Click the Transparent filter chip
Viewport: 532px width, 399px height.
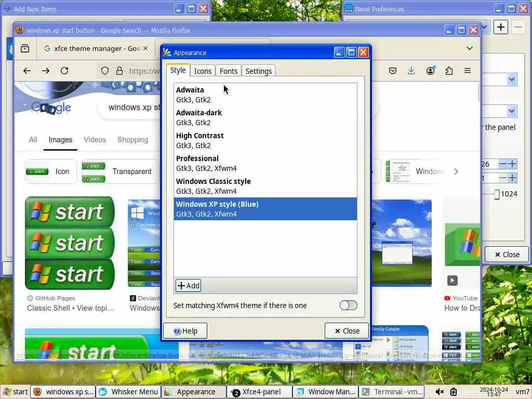(121, 171)
